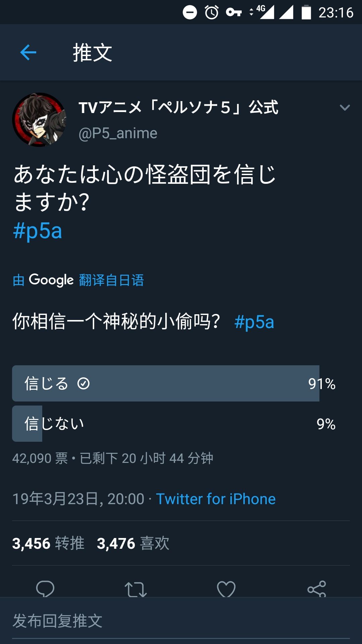The image size is (362, 644).
Task: View the 3,456 转推 retweets list
Action: (x=48, y=543)
